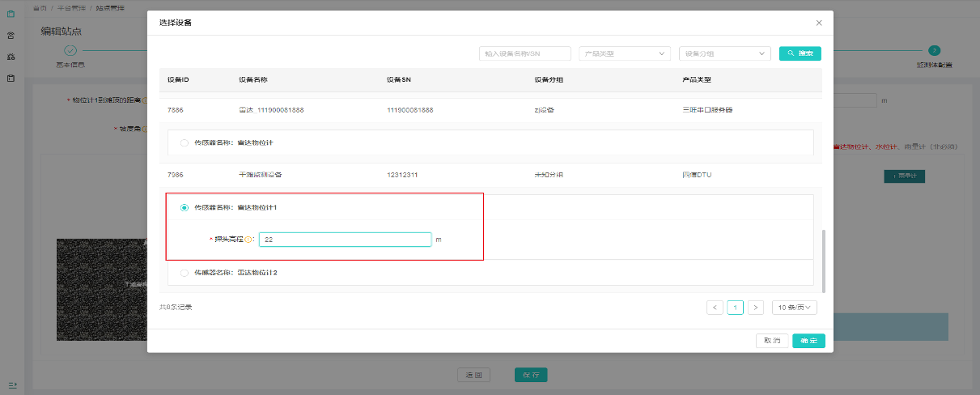Click page number 1 in pagination
Viewport: 980px width, 395px height.
coord(735,308)
